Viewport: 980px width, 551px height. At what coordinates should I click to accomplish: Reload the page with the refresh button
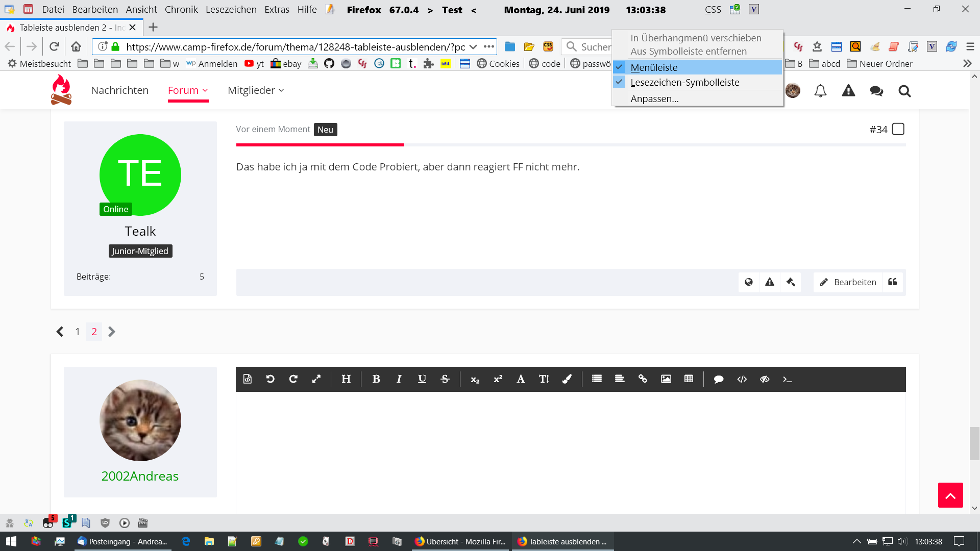pyautogui.click(x=54, y=47)
